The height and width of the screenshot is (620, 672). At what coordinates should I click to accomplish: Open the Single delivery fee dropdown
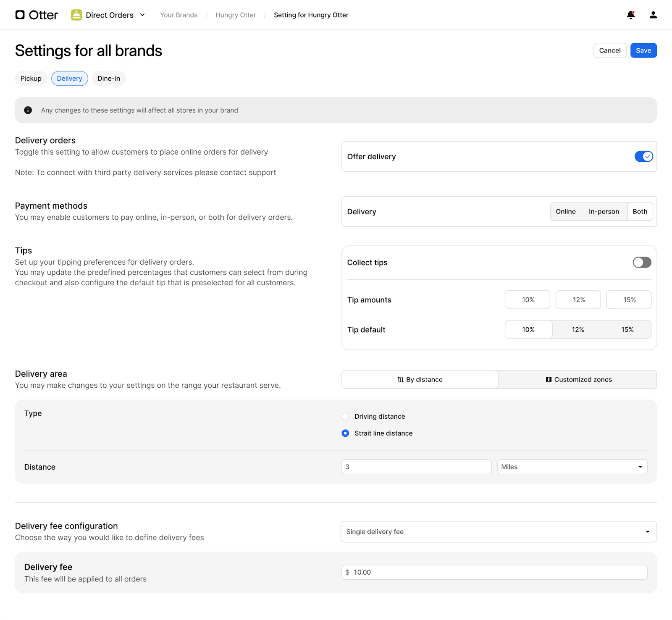coord(499,532)
